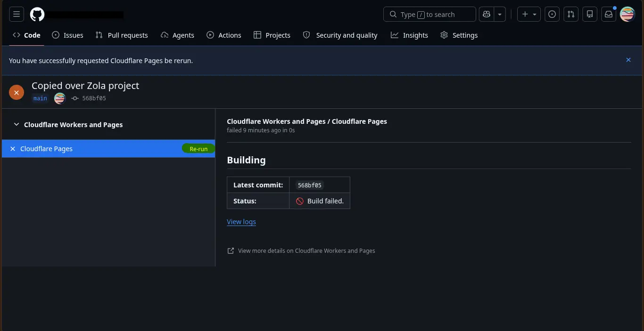Viewport: 644px width, 331px height.
Task: Go to GitHub home via Octocat logo
Action: coord(37,15)
